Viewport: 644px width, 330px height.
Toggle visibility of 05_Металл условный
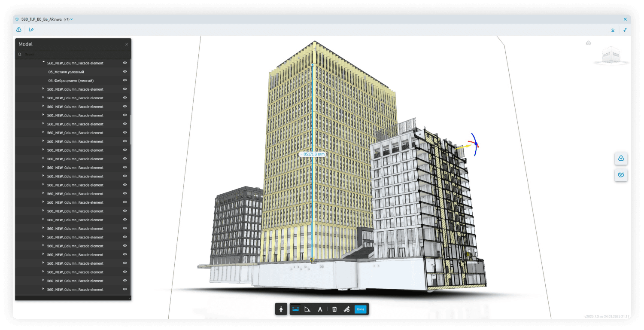click(x=125, y=72)
